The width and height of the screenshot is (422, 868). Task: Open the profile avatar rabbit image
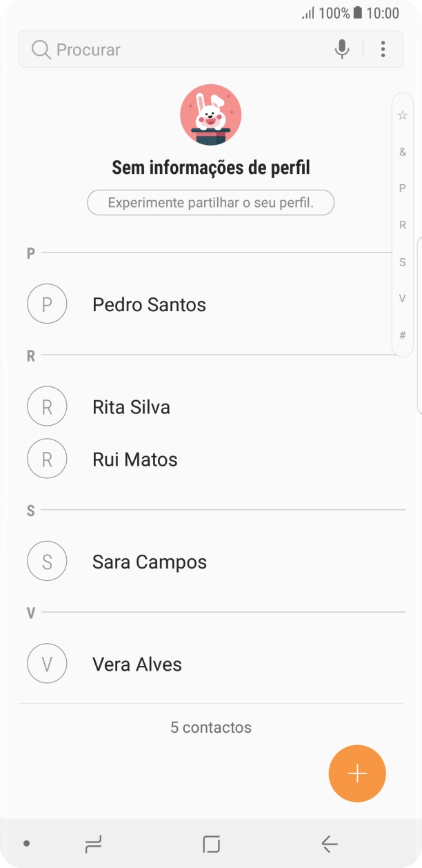(x=210, y=115)
